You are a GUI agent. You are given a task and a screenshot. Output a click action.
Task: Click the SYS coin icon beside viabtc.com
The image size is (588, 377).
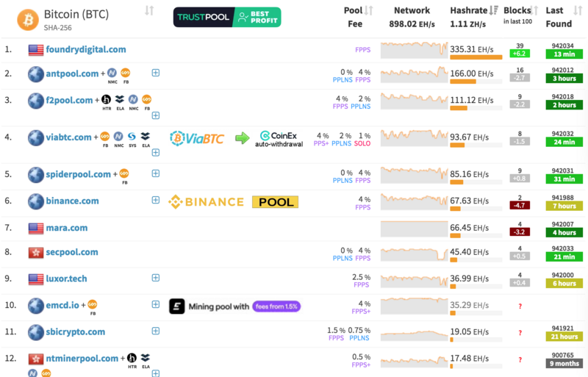[132, 136]
